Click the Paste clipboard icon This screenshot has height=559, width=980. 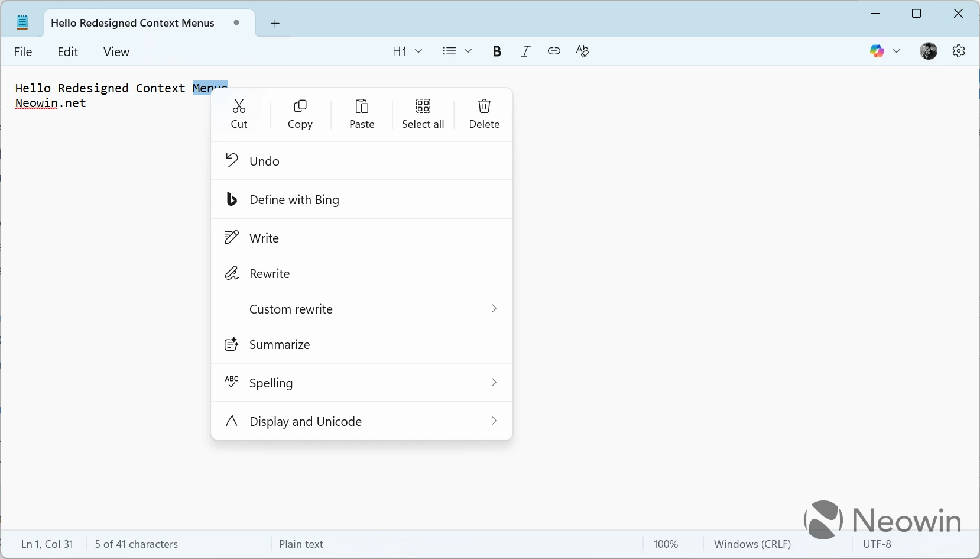tap(362, 106)
